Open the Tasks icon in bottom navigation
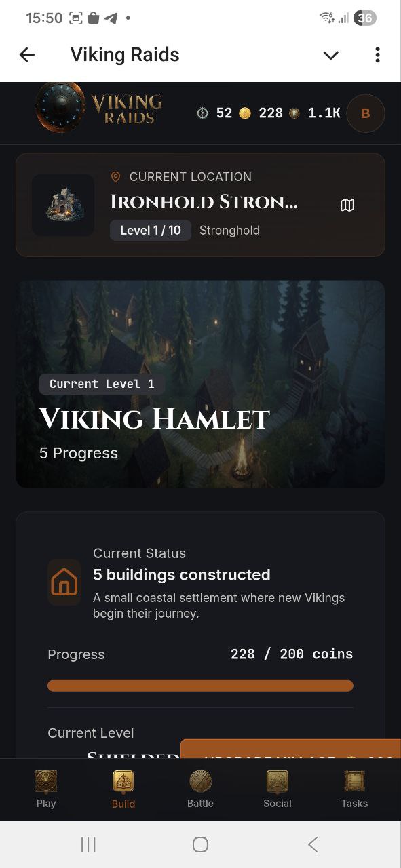 point(354,787)
